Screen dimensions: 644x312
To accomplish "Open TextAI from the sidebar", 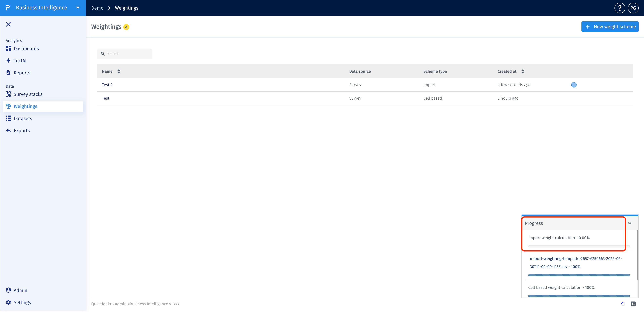I will 20,61.
